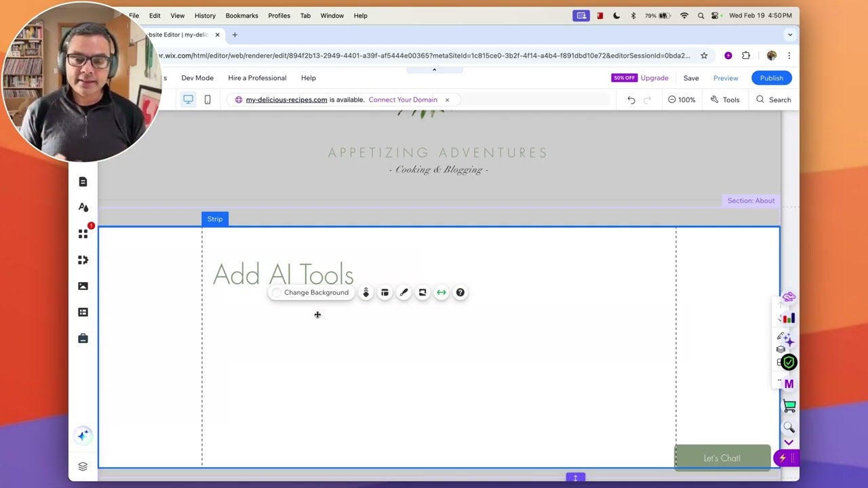Viewport: 868px width, 488px height.
Task: Click the magnifier extension icon on right edge
Action: click(789, 427)
